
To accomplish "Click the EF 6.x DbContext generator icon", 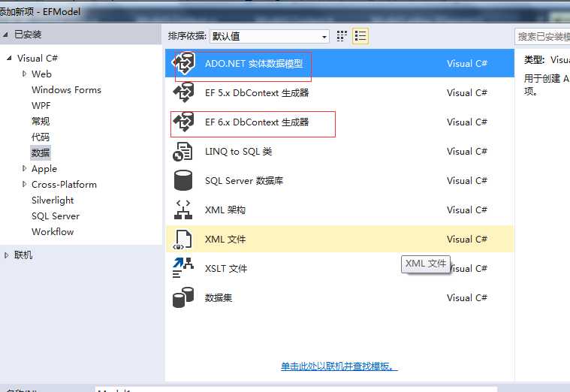I will click(x=183, y=122).
